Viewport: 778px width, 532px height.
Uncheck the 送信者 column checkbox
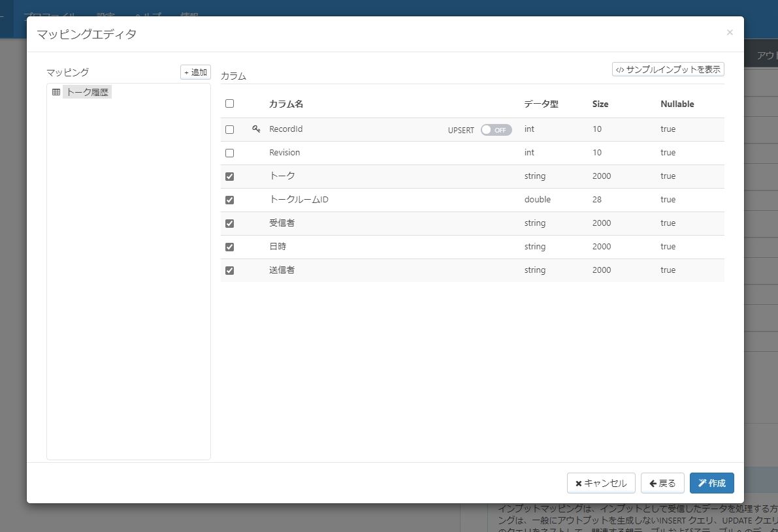click(x=229, y=270)
